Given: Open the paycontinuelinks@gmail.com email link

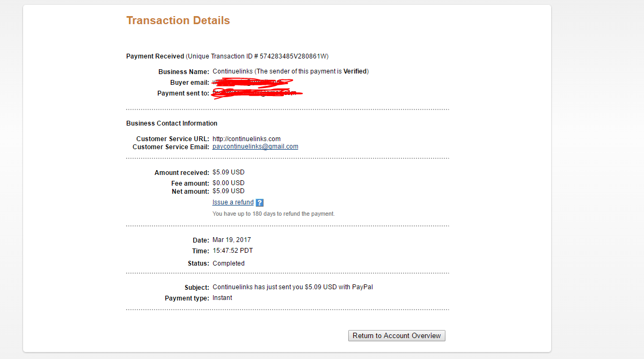Looking at the screenshot, I should [255, 146].
